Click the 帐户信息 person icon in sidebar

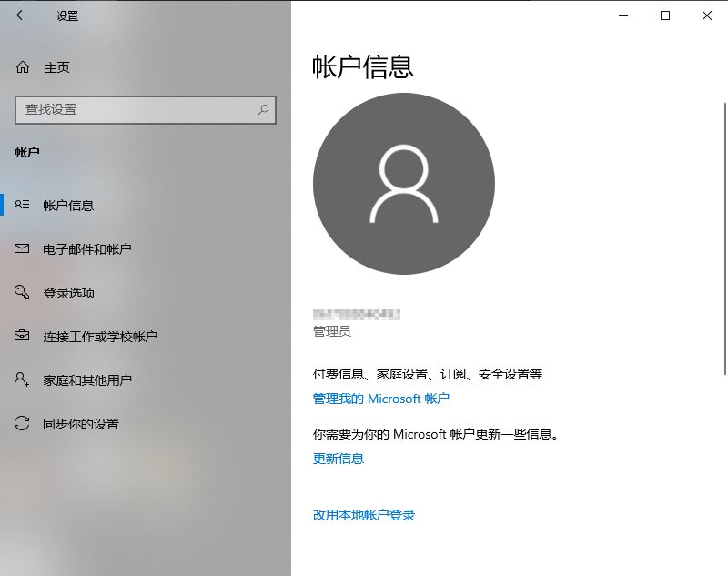(21, 205)
